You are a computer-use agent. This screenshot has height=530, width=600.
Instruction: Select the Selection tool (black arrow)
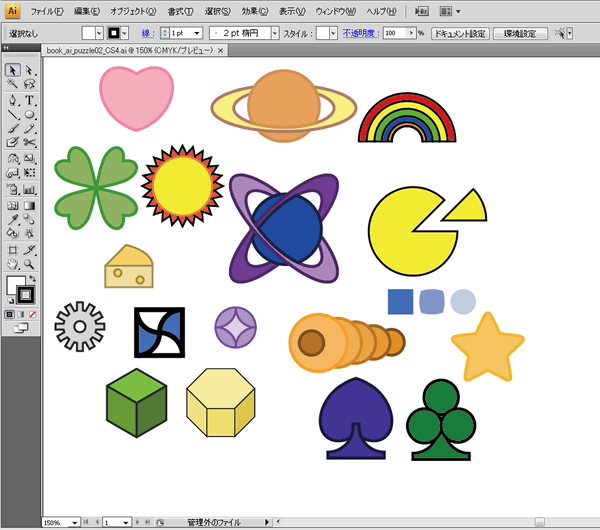[x=13, y=70]
